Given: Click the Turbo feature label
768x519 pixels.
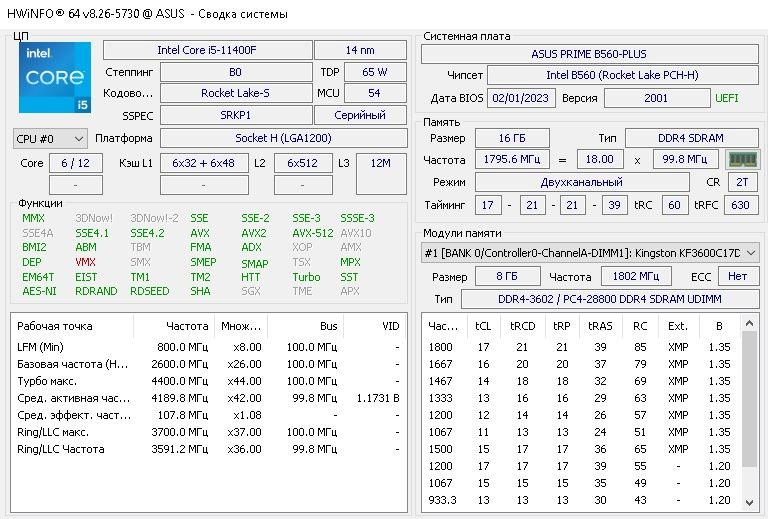Looking at the screenshot, I should click(x=306, y=277).
